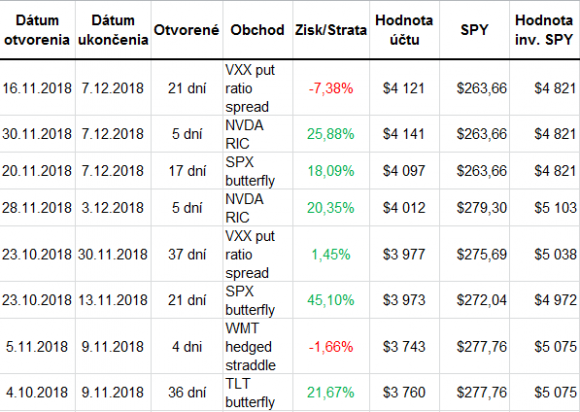Select the -7,38% loss cell

pyautogui.click(x=331, y=88)
